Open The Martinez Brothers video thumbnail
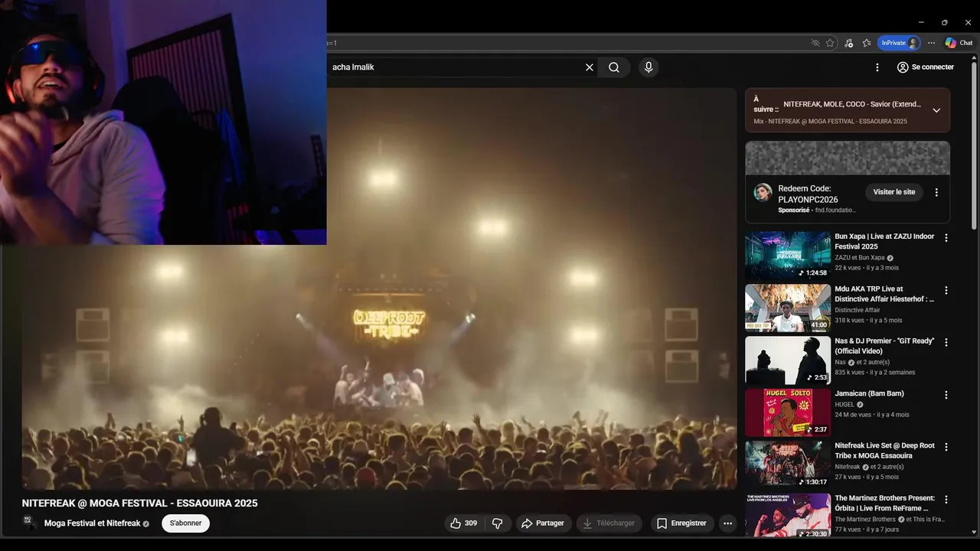The image size is (980, 551). 788,516
